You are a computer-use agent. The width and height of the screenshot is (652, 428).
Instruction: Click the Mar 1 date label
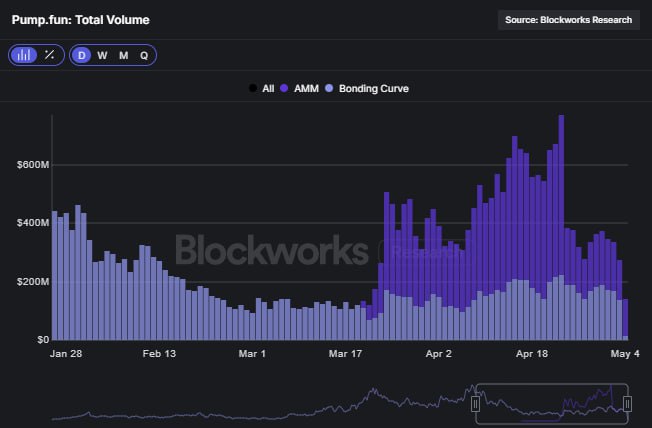[252, 354]
